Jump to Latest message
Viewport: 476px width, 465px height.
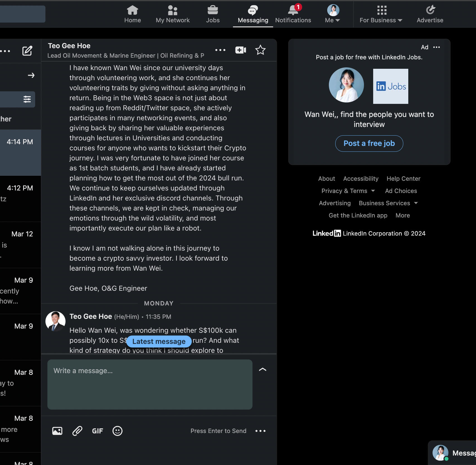tap(159, 341)
